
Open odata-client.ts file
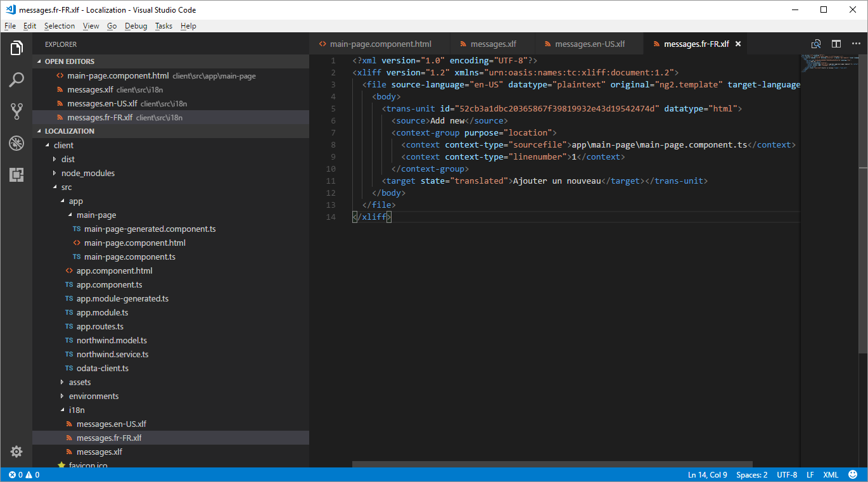[170, 368]
